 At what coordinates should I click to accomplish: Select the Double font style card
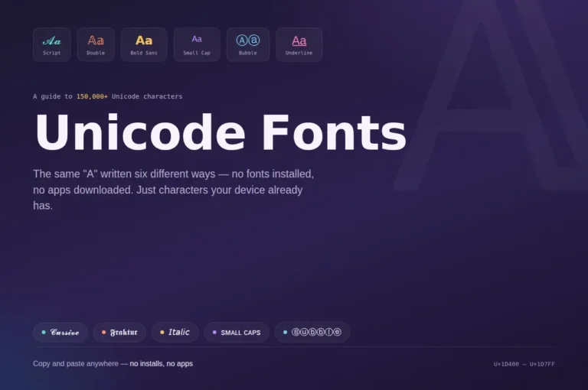click(96, 44)
